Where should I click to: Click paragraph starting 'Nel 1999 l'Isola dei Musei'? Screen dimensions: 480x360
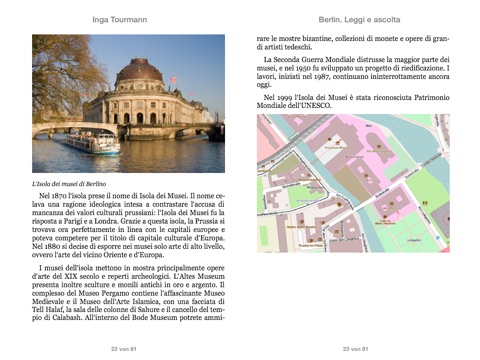pos(353,101)
